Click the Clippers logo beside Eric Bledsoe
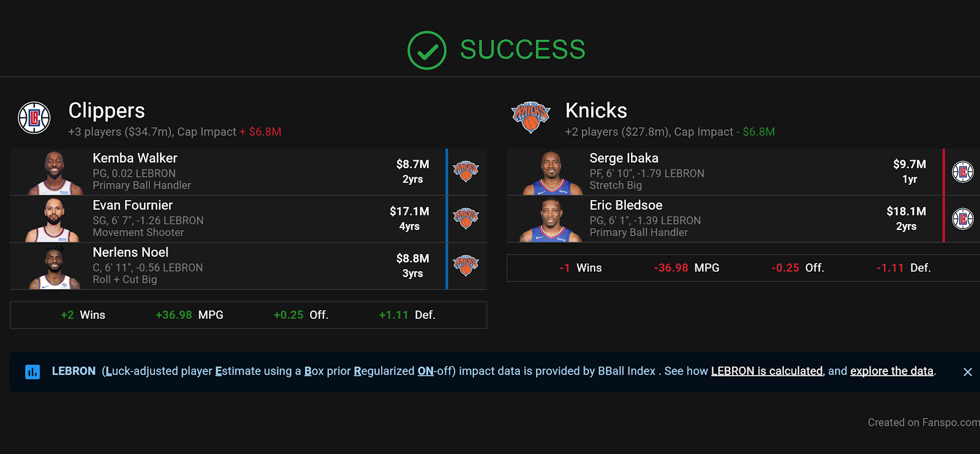This screenshot has height=454, width=980. [963, 218]
